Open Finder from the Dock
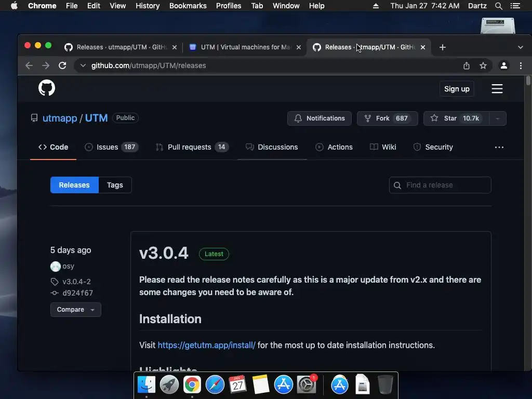This screenshot has height=399, width=532. [147, 385]
